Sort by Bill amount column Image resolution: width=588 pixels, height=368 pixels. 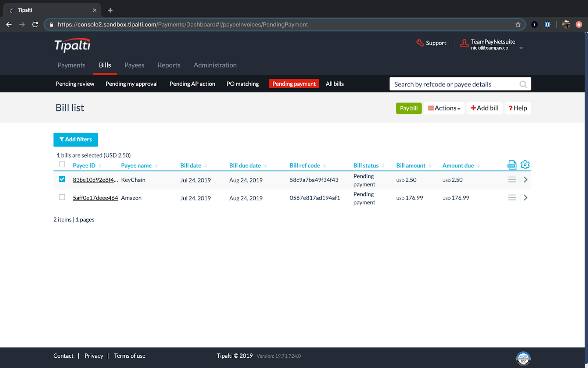click(x=414, y=166)
